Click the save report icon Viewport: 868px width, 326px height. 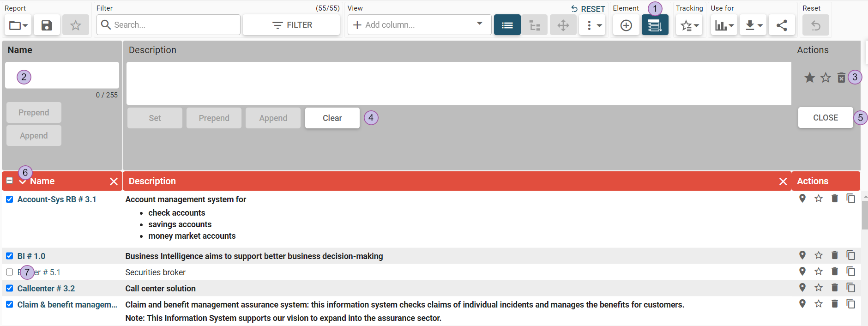[x=47, y=25]
